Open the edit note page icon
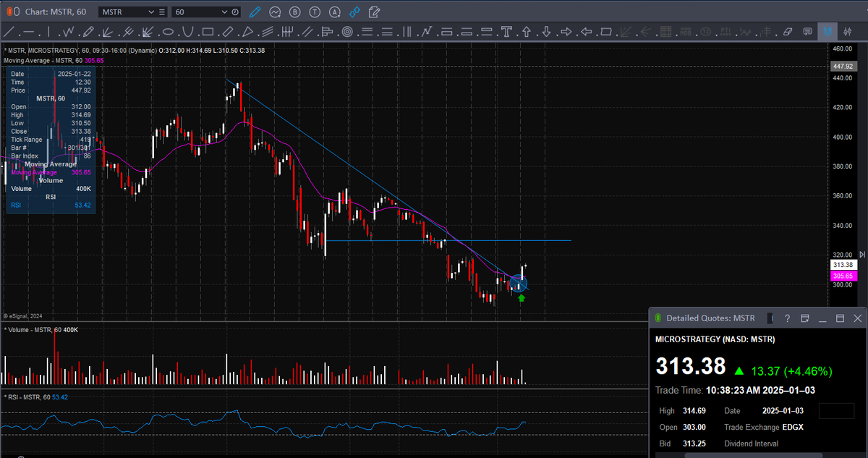This screenshot has width=868, height=458. tap(374, 12)
